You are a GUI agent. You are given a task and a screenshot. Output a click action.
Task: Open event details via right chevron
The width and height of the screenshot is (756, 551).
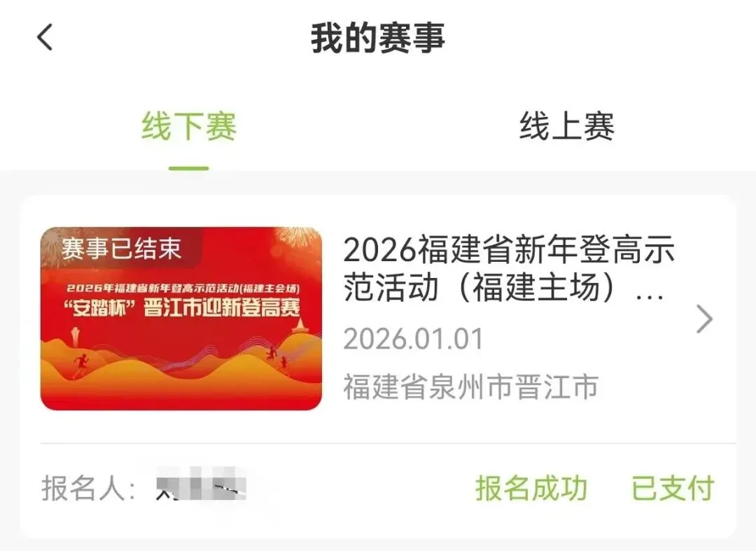[704, 319]
